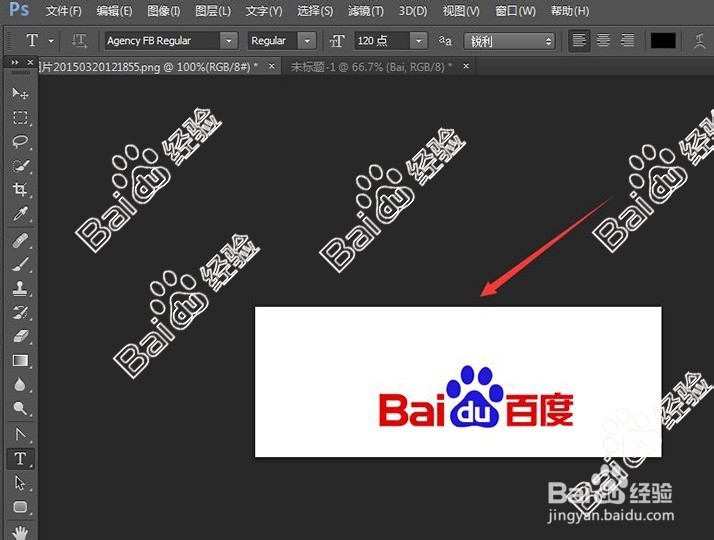Click the Baidu logo image on canvas
The image size is (714, 540).
point(476,397)
